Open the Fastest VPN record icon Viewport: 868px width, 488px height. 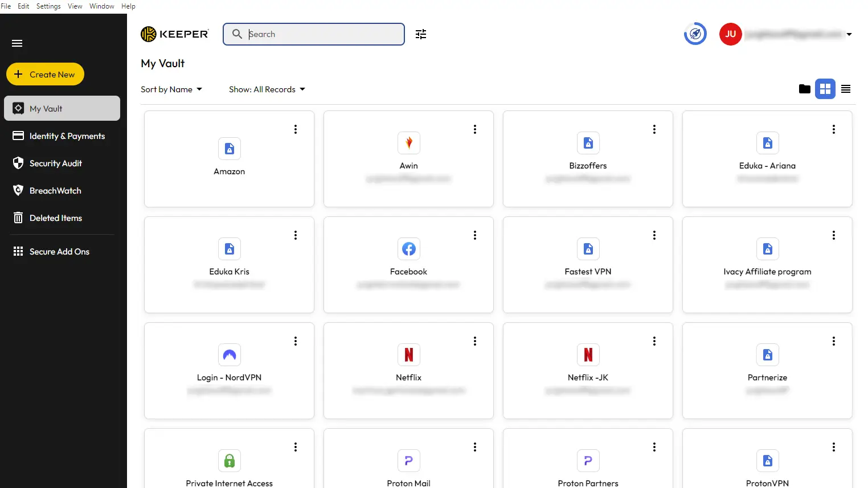coord(588,249)
